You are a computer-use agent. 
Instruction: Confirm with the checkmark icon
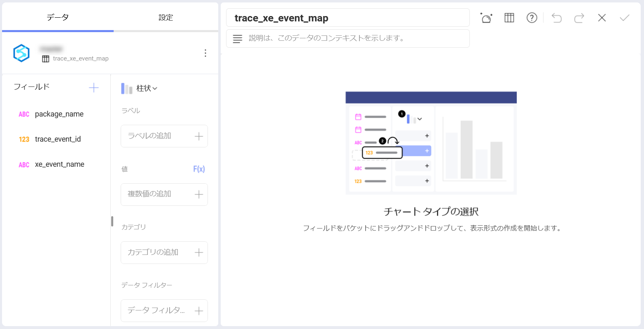click(625, 18)
